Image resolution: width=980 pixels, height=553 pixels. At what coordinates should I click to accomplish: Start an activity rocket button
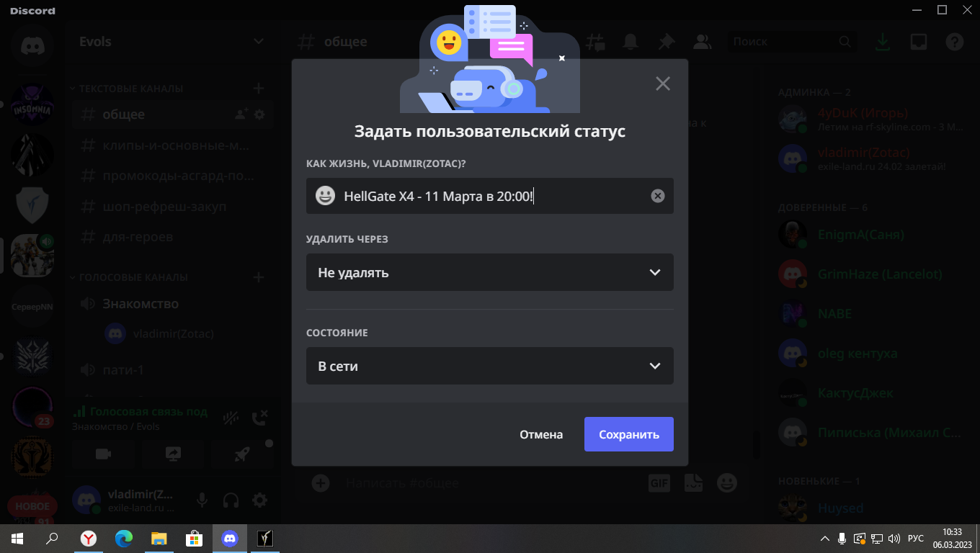click(x=243, y=454)
